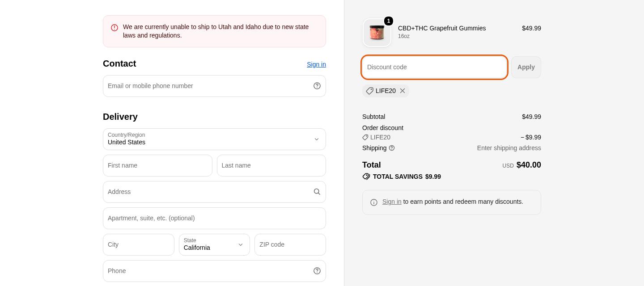This screenshot has height=286, width=644.
Task: Click the Apply discount button
Action: click(526, 67)
